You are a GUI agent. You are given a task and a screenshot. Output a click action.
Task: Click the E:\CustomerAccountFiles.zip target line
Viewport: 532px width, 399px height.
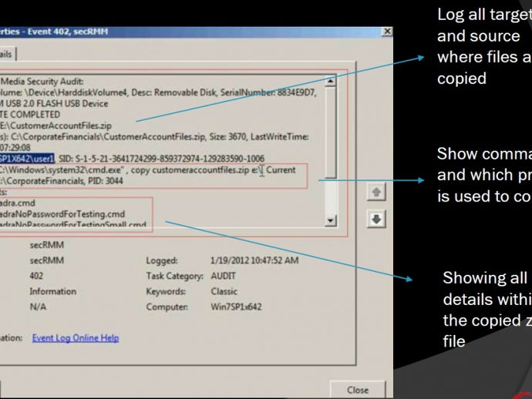pyautogui.click(x=56, y=126)
